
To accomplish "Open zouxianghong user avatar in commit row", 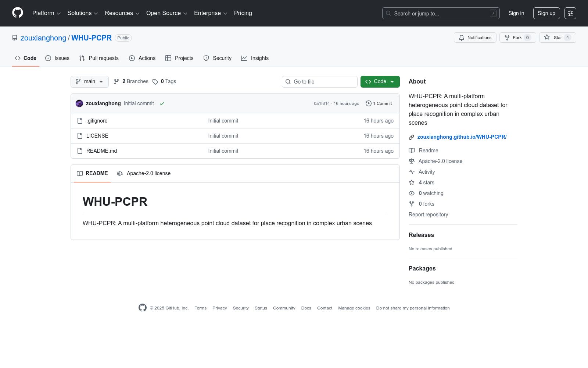I will pyautogui.click(x=79, y=103).
